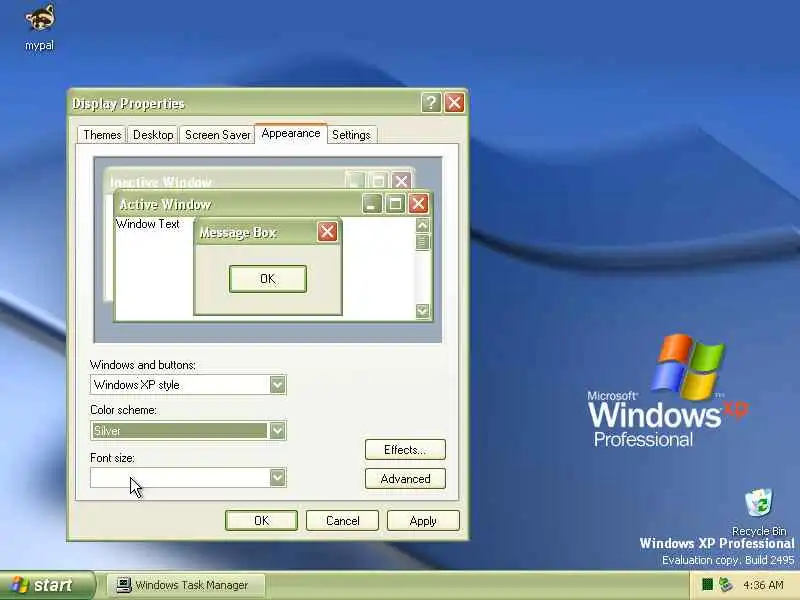Image resolution: width=800 pixels, height=600 pixels.
Task: Open the Advanced appearance settings
Action: 405,479
